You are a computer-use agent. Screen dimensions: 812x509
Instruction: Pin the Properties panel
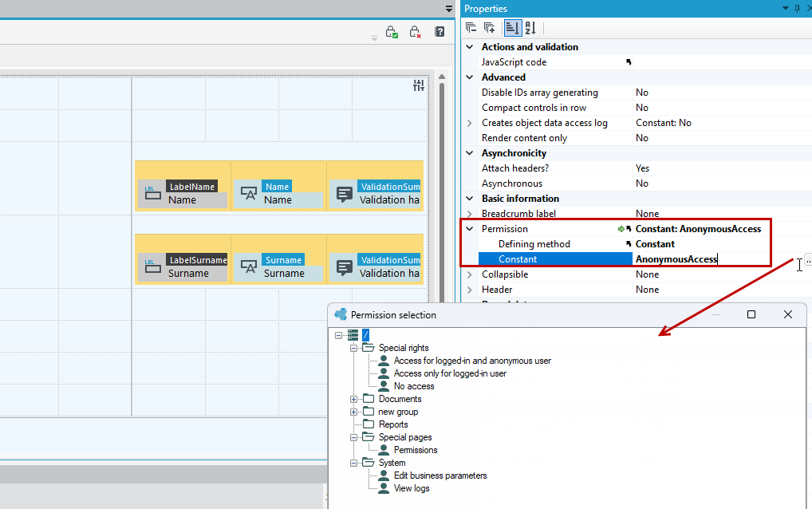(797, 8)
